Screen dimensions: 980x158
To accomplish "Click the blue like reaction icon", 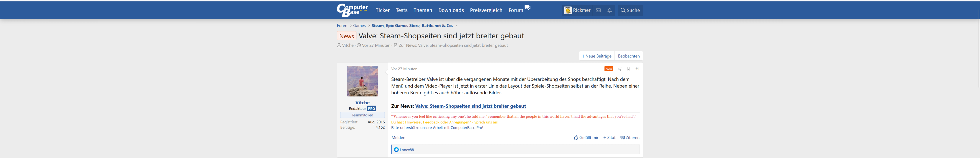I will coord(396,150).
